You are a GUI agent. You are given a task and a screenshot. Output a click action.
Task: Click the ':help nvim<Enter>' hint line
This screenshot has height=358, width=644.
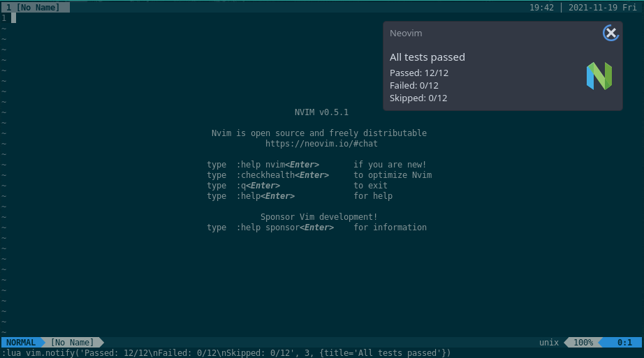point(277,165)
